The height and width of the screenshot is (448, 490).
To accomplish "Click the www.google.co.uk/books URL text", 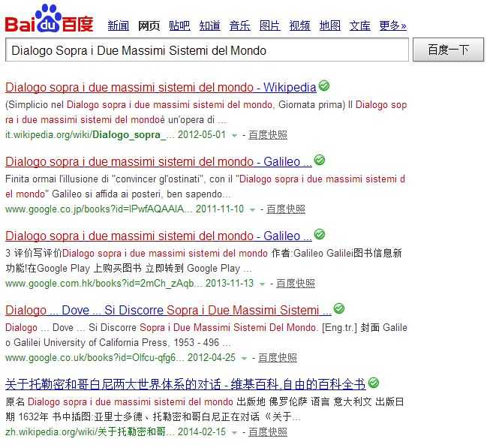I will [x=95, y=358].
